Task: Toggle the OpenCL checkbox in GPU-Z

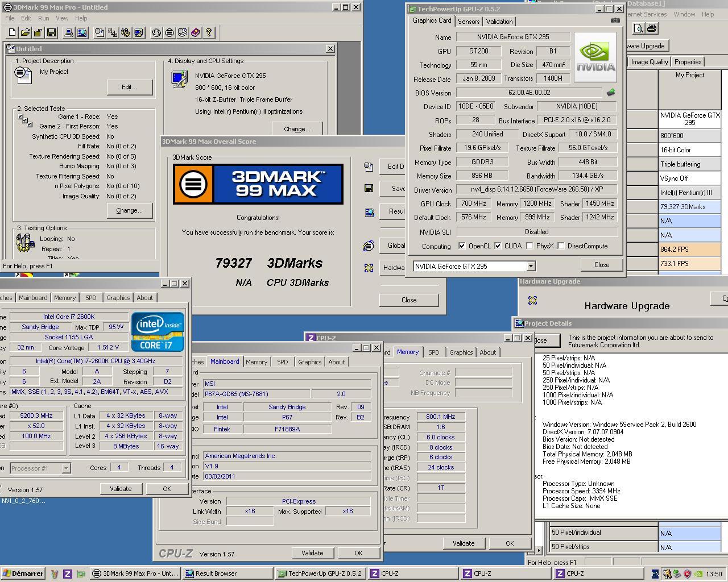Action: [462, 246]
